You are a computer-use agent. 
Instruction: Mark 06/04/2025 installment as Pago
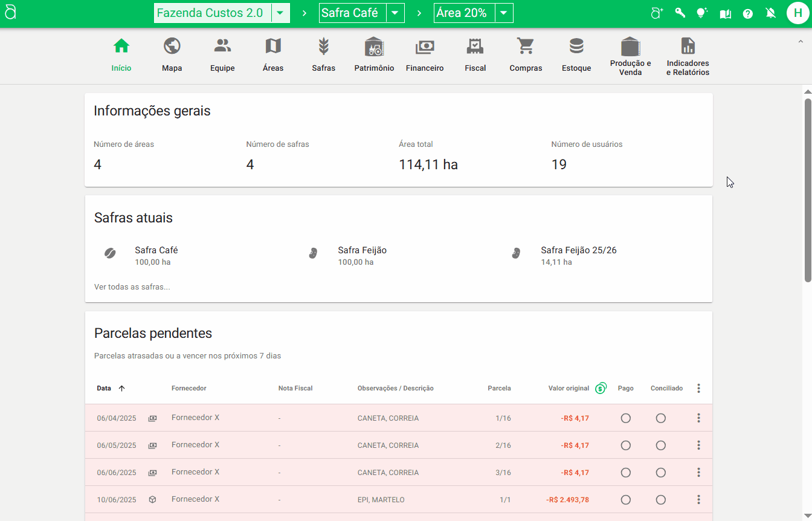coord(625,418)
